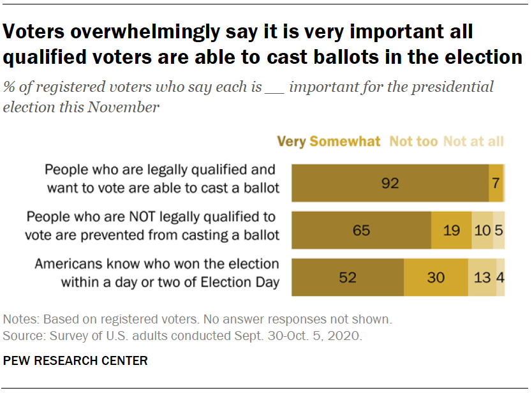Click the 65 percent bar segment
Screen dimensions: 532x393
tap(361, 230)
